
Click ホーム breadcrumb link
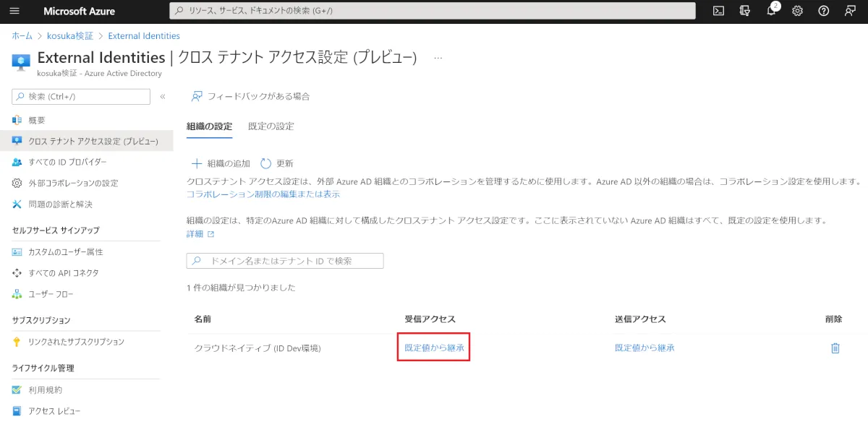coord(22,35)
